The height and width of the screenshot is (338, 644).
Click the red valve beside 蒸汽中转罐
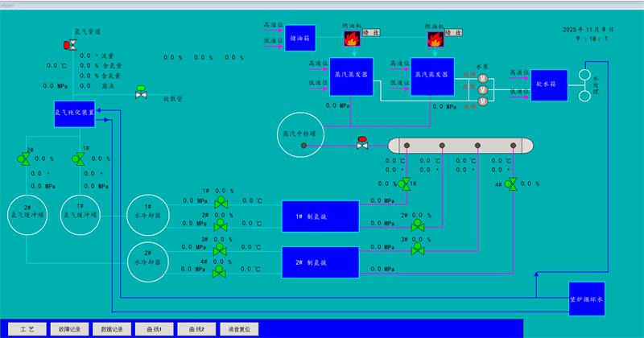click(x=363, y=145)
